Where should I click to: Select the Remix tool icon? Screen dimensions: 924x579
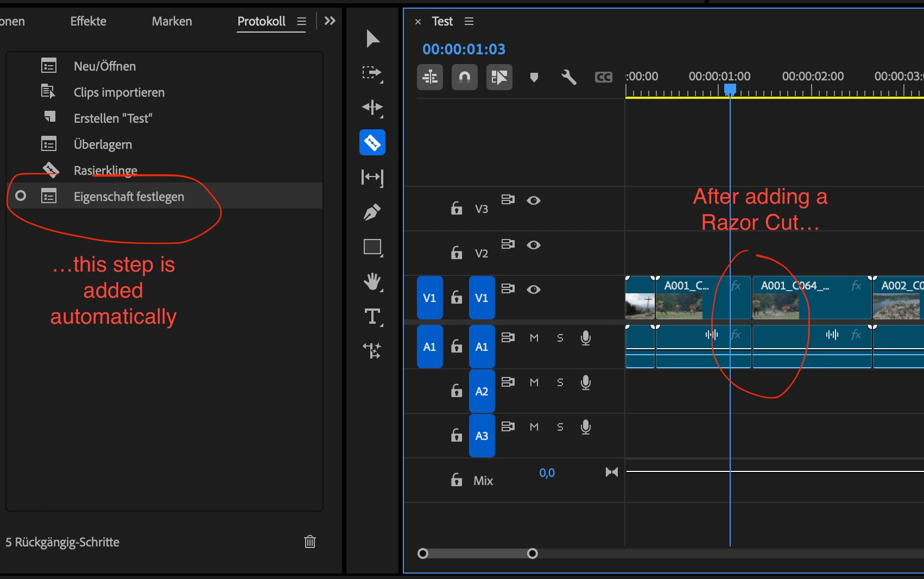[372, 351]
